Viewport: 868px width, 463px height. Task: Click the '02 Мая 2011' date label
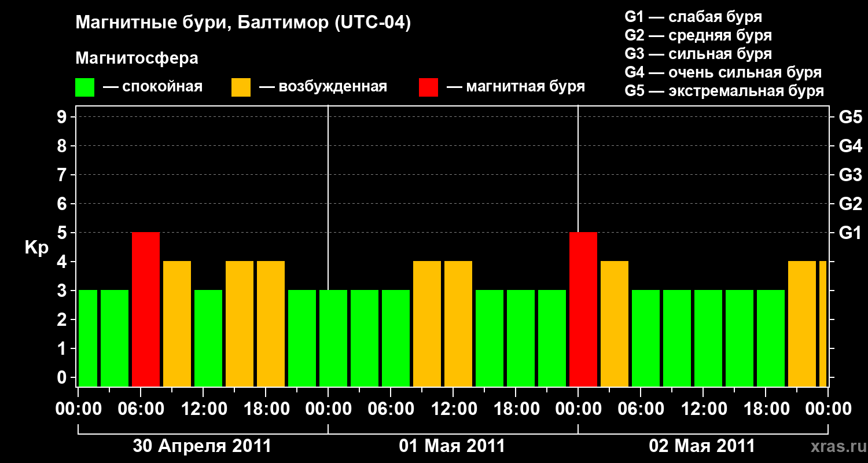(702, 446)
